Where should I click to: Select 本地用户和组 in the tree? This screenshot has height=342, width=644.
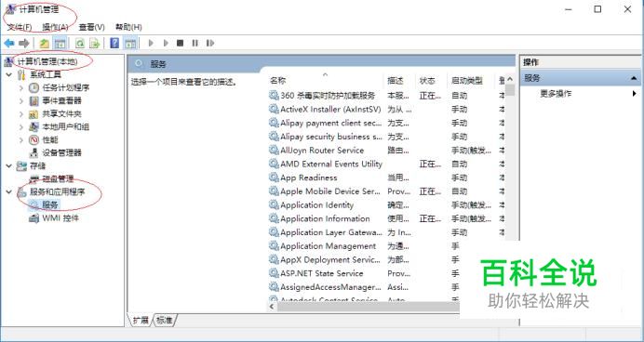(66, 126)
